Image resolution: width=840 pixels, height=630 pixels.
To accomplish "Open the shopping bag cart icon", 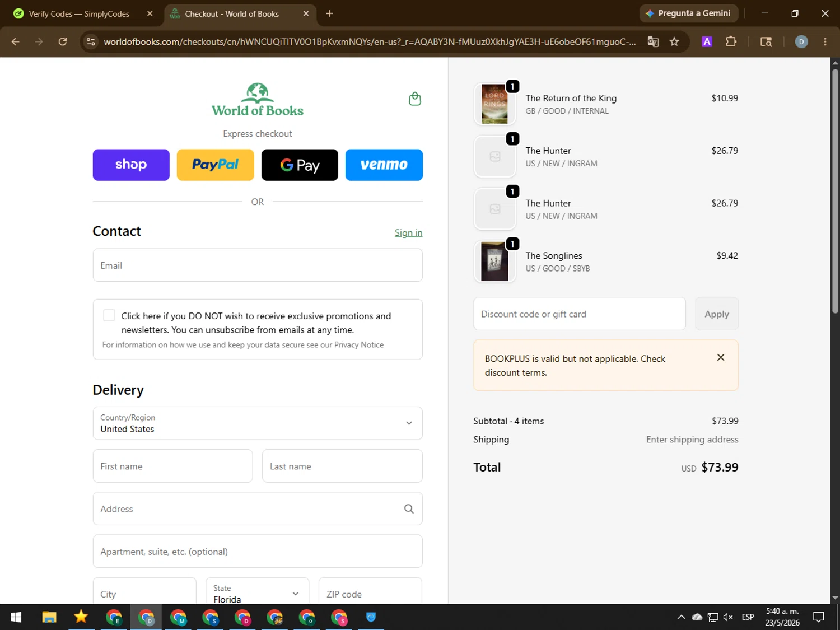I will click(x=415, y=99).
